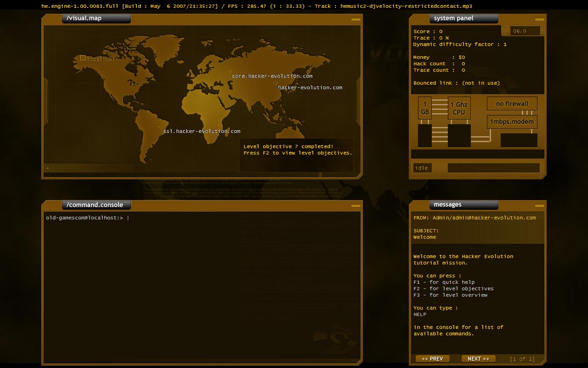Click the engine build title bar text
The image size is (588, 368).
pos(257,6)
